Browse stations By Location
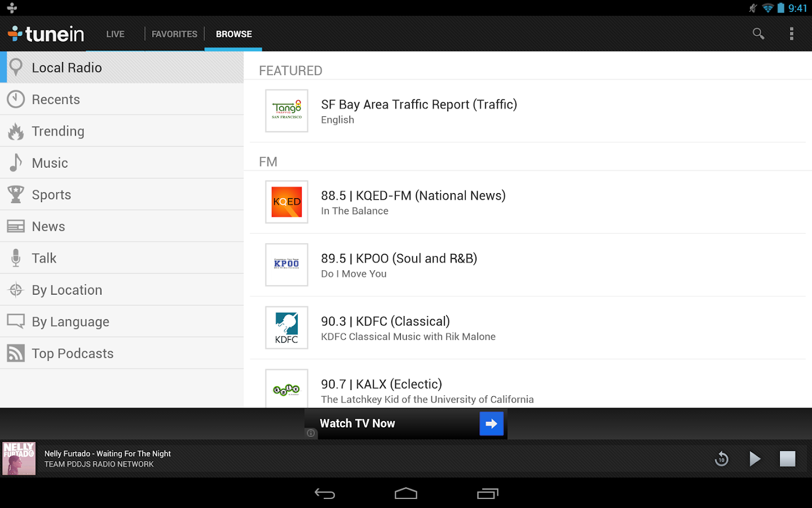The width and height of the screenshot is (812, 508). 122,290
